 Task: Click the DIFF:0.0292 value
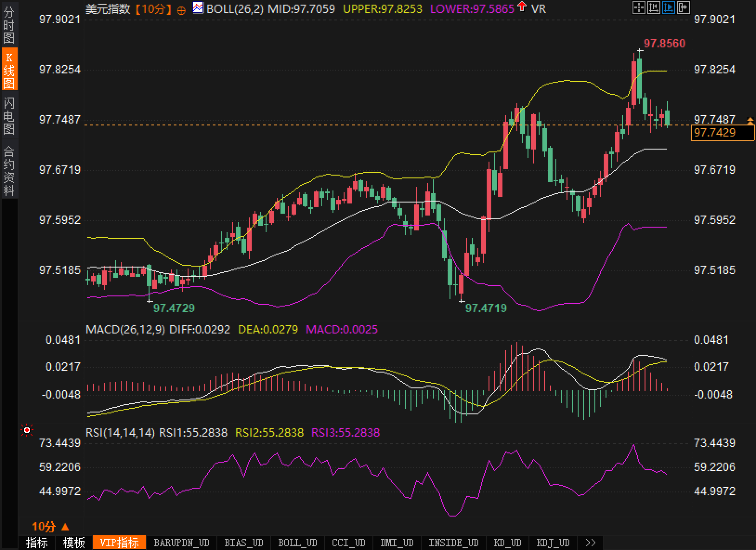point(200,330)
